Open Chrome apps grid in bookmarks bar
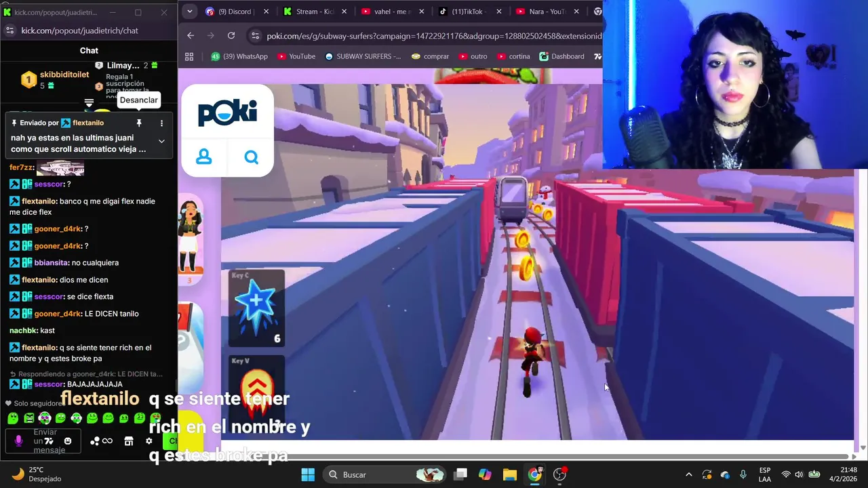The width and height of the screenshot is (868, 488). (189, 56)
